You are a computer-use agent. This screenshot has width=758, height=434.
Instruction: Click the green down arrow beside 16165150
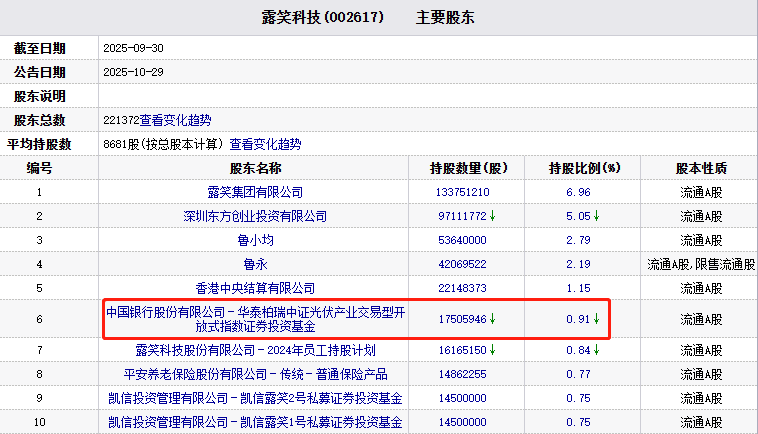coord(494,350)
